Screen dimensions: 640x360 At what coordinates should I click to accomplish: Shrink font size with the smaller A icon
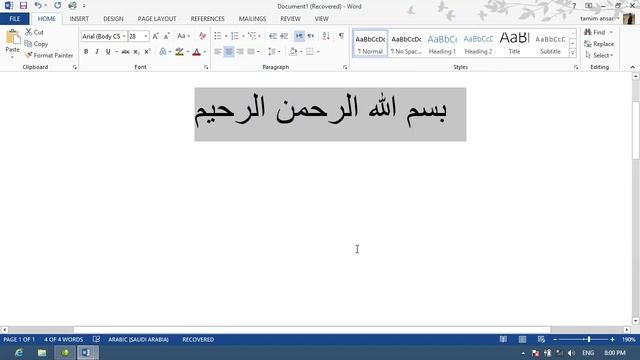coord(167,36)
